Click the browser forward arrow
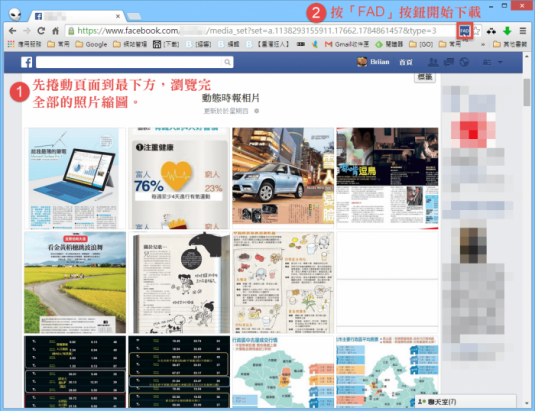The image size is (535, 411). 27,31
